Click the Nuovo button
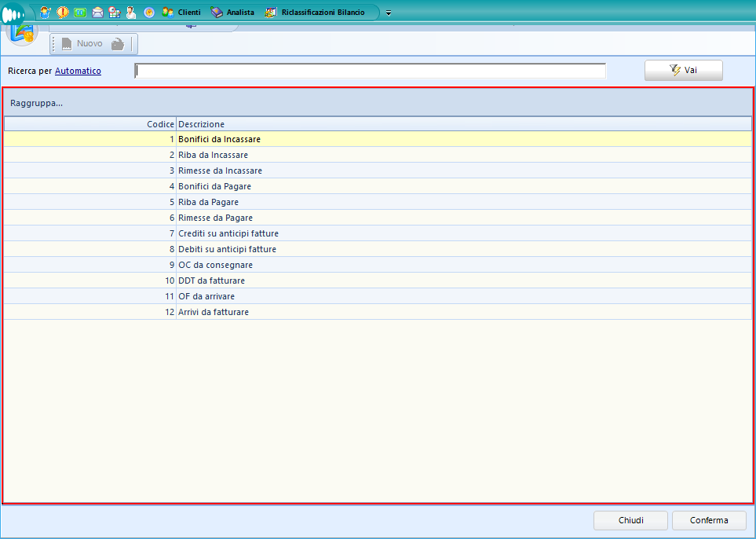Image resolution: width=756 pixels, height=539 pixels. [x=82, y=44]
